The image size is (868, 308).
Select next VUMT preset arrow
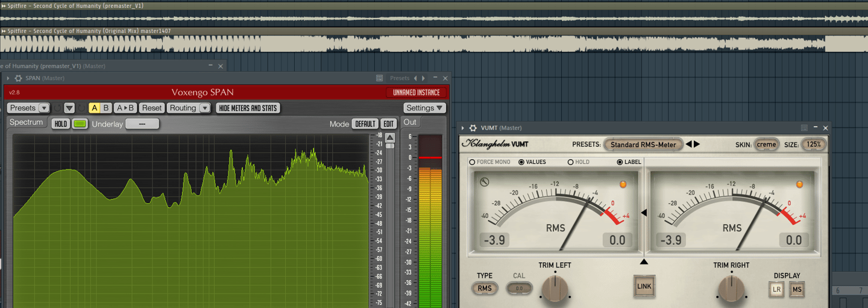point(697,145)
